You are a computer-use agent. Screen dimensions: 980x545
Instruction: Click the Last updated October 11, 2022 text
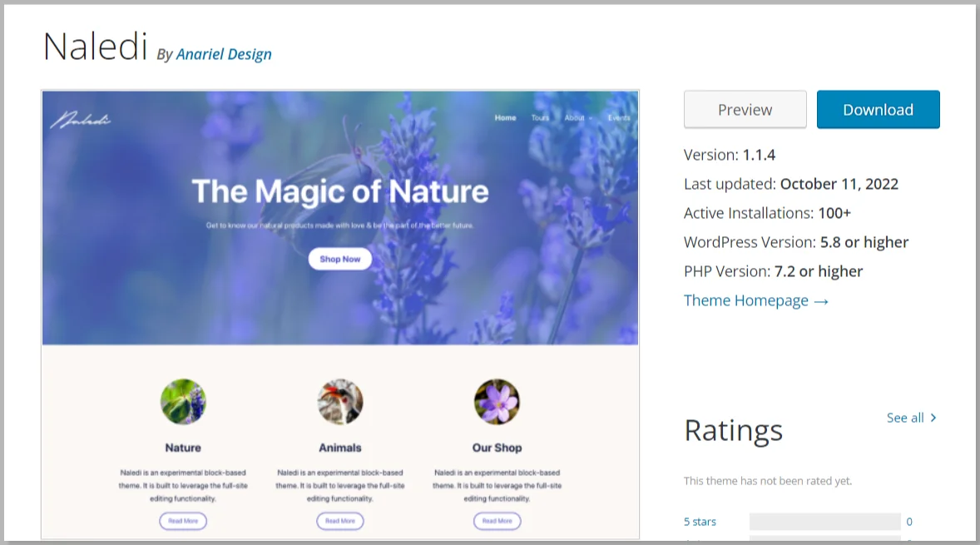click(790, 185)
